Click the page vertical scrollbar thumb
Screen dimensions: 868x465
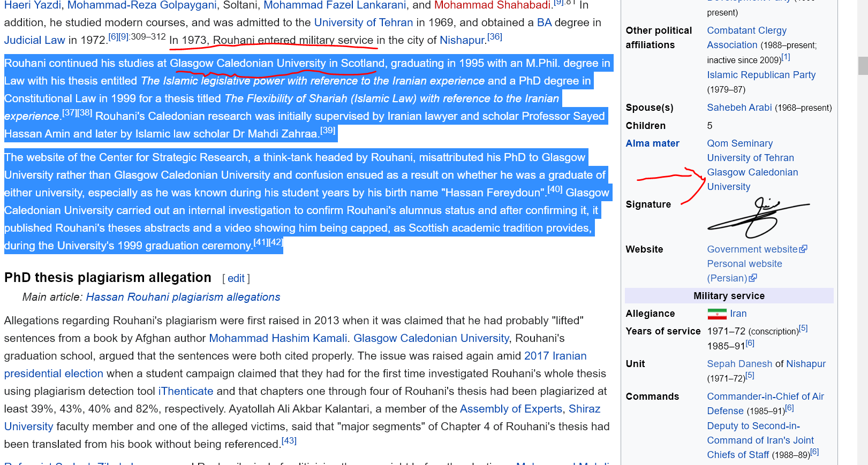[x=863, y=66]
